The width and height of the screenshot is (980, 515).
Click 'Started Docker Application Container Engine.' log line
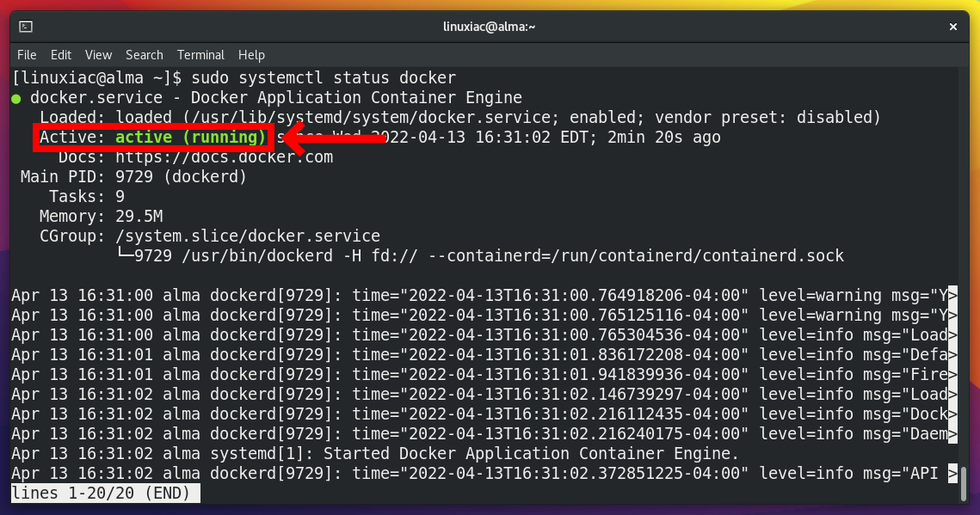(x=375, y=453)
